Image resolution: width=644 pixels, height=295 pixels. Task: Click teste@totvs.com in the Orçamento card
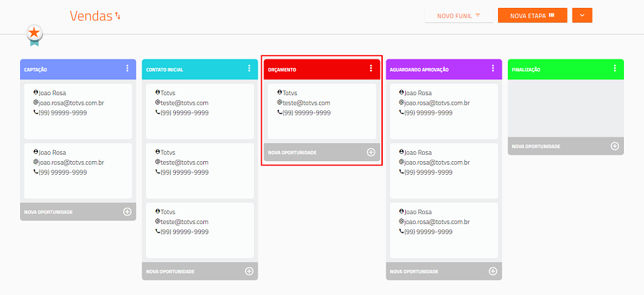(x=306, y=102)
